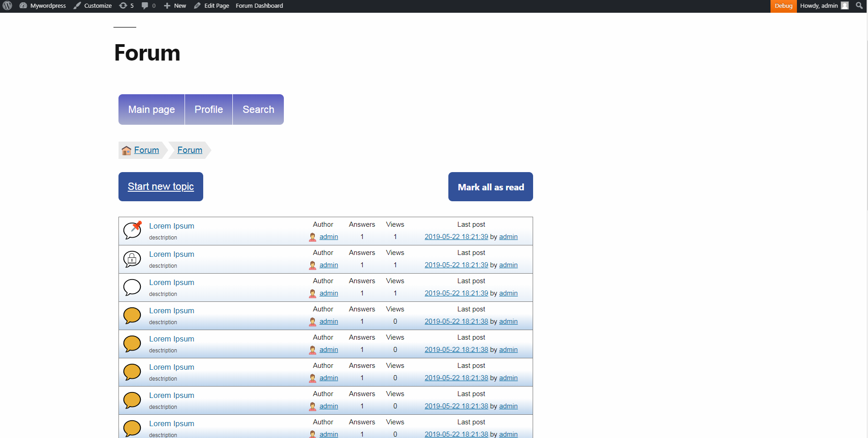Screen dimensions: 868x438
Task: Click author avatar icon in white bubble topic row
Action: coord(313,294)
